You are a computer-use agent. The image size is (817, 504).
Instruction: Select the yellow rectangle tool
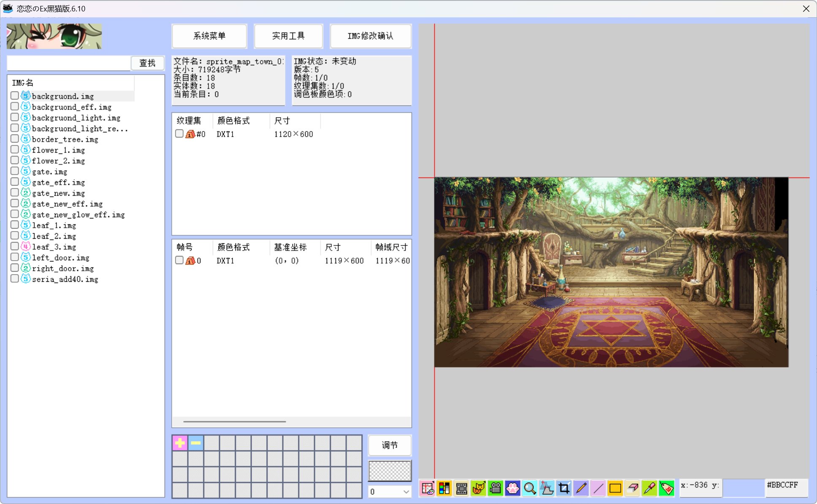click(x=615, y=488)
